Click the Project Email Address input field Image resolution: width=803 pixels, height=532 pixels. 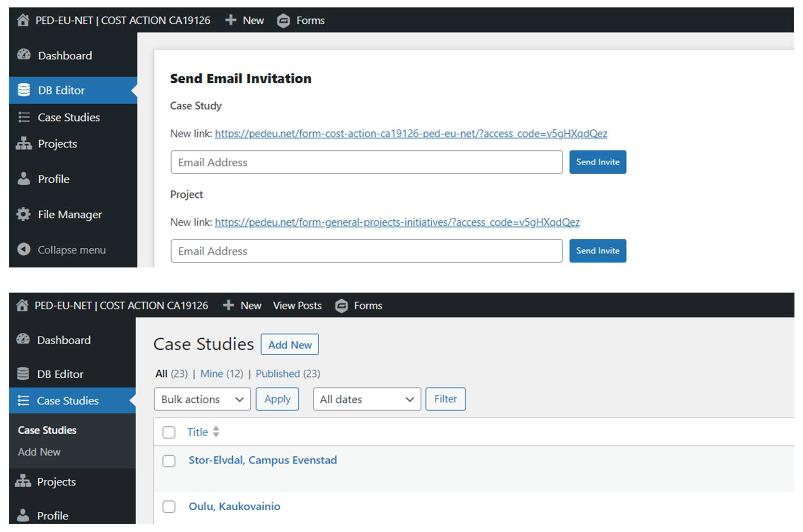(x=366, y=251)
